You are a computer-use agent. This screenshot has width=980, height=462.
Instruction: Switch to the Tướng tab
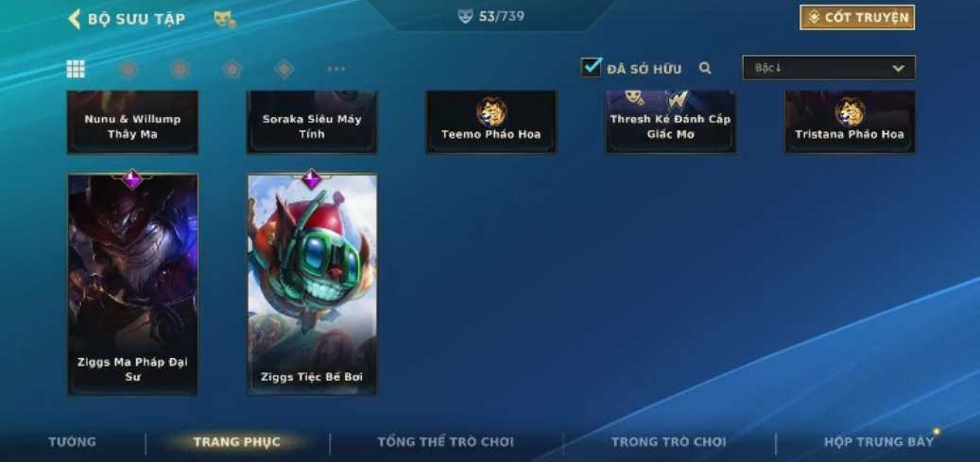coord(73,442)
